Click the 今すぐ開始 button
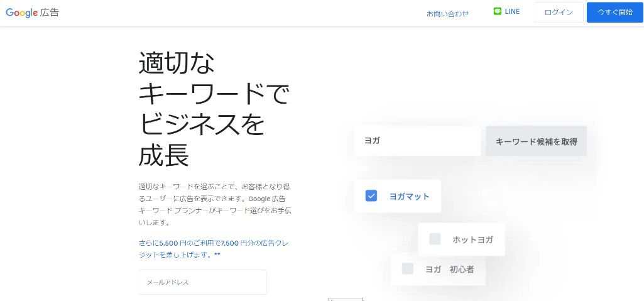Viewport: 644px width, 301px height. point(615,13)
